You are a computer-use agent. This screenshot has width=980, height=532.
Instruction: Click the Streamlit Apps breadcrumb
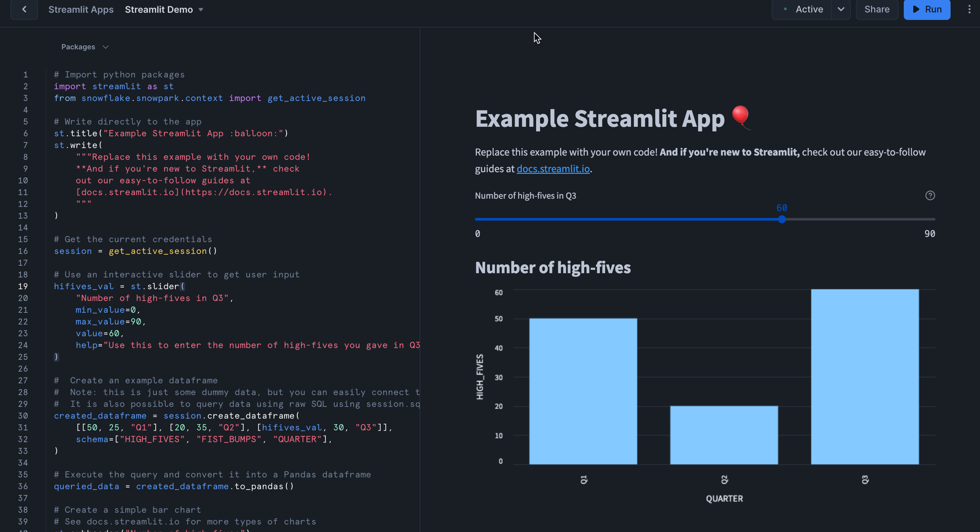81,9
